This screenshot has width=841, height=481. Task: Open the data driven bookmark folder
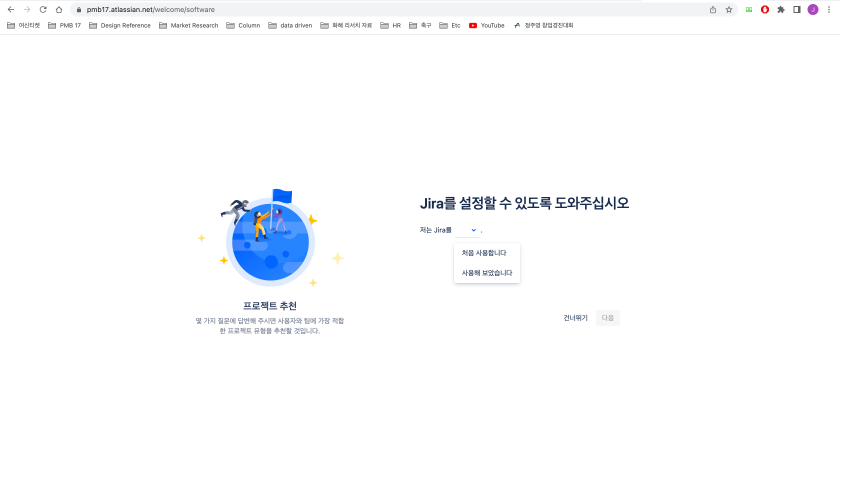tap(290, 25)
